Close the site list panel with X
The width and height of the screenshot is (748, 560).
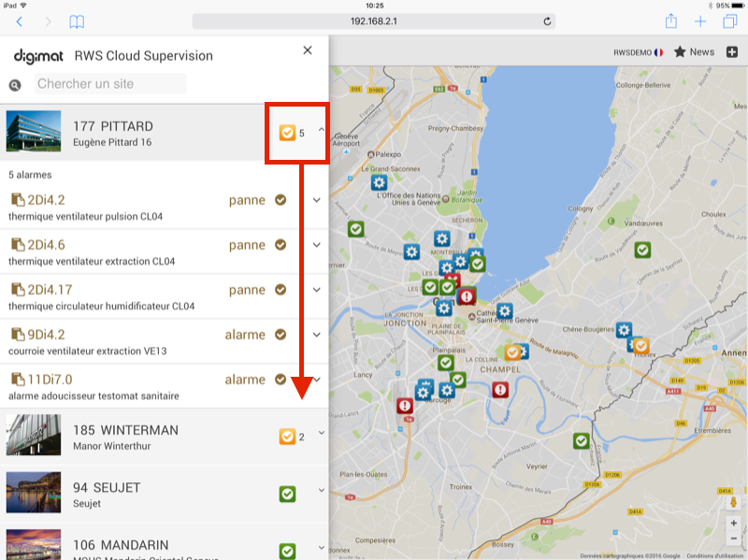[308, 50]
